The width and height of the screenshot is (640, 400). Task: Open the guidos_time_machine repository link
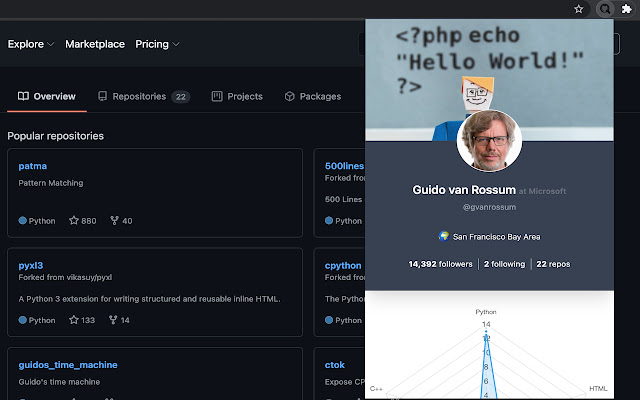[68, 365]
